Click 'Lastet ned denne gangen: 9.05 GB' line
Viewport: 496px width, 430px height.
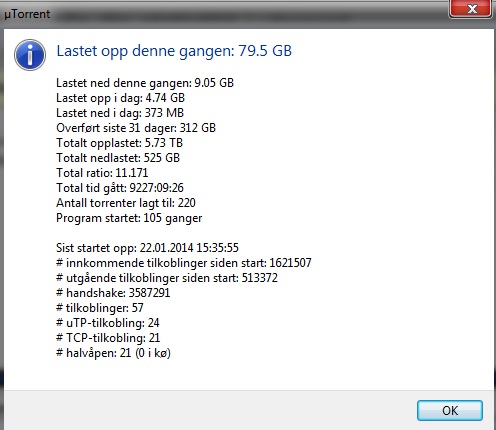pos(145,83)
